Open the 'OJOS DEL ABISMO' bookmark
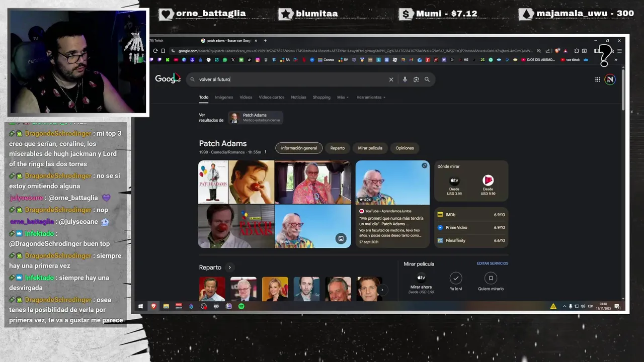 tap(538, 60)
